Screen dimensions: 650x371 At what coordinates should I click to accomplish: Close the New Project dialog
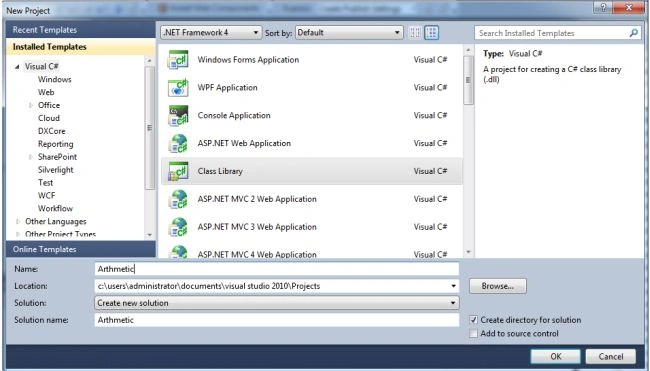tap(628, 7)
